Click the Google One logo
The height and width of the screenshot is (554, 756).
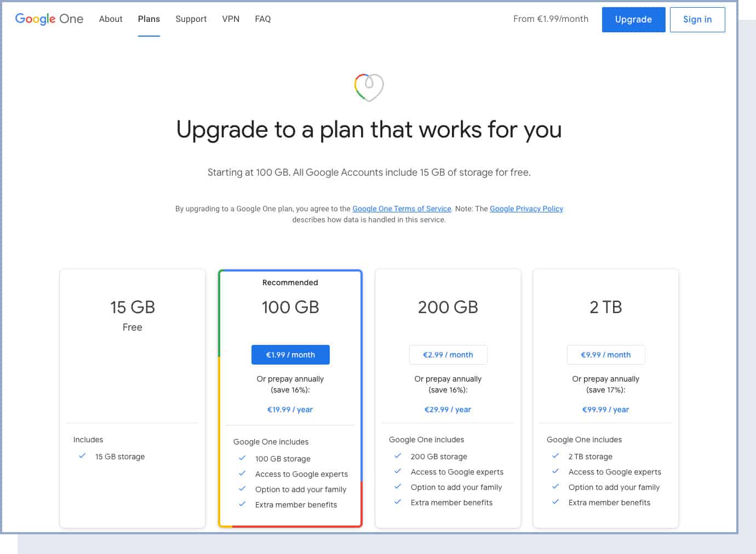(49, 19)
